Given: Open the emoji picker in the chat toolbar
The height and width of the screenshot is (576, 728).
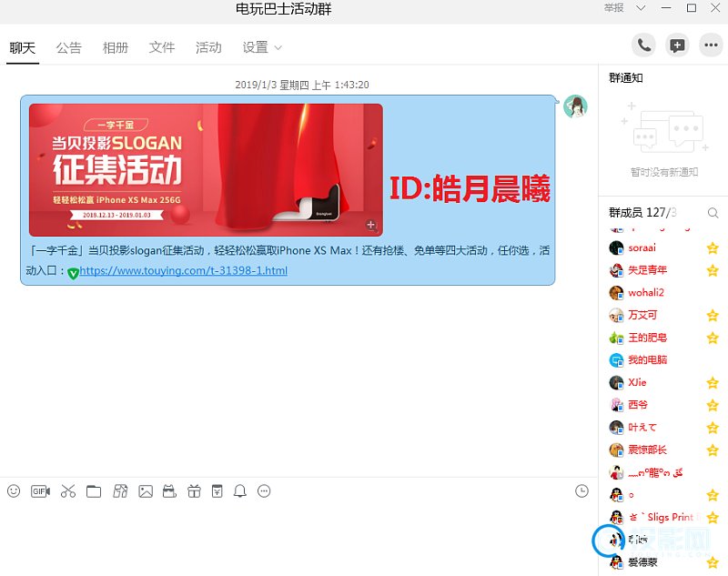Looking at the screenshot, I should click(x=14, y=491).
